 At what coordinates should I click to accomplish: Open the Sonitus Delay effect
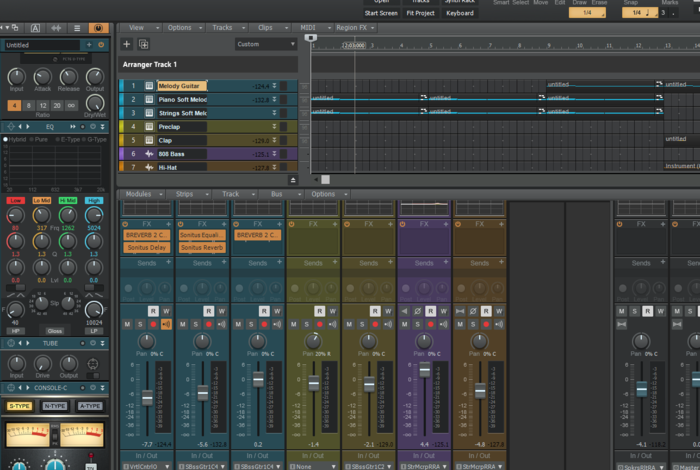146,247
